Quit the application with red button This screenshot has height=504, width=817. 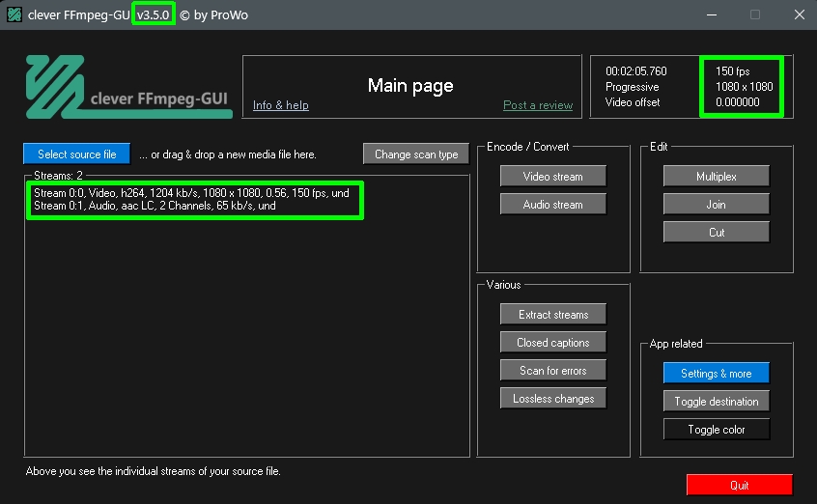pos(740,486)
